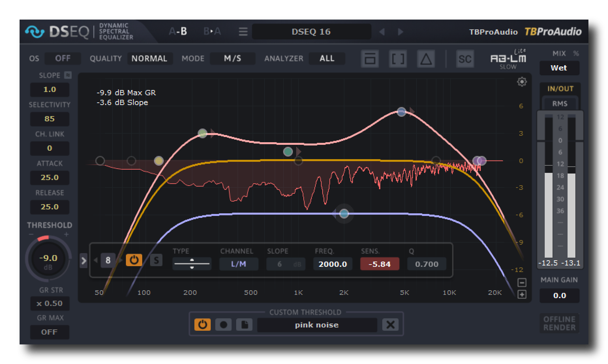608x364 pixels.
Task: Click the OFFLINE RENDER button
Action: coord(559,323)
